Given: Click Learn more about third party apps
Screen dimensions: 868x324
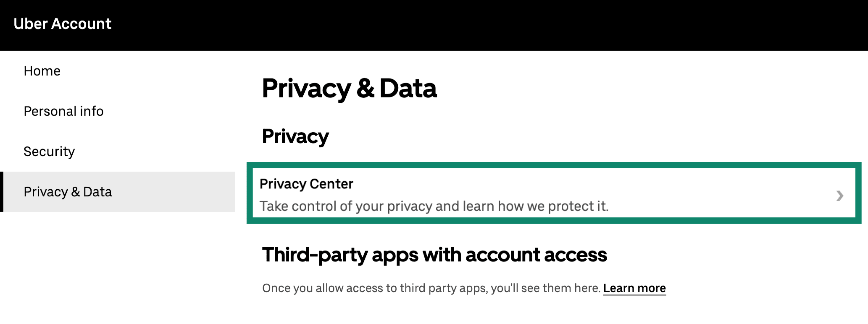Looking at the screenshot, I should (634, 288).
